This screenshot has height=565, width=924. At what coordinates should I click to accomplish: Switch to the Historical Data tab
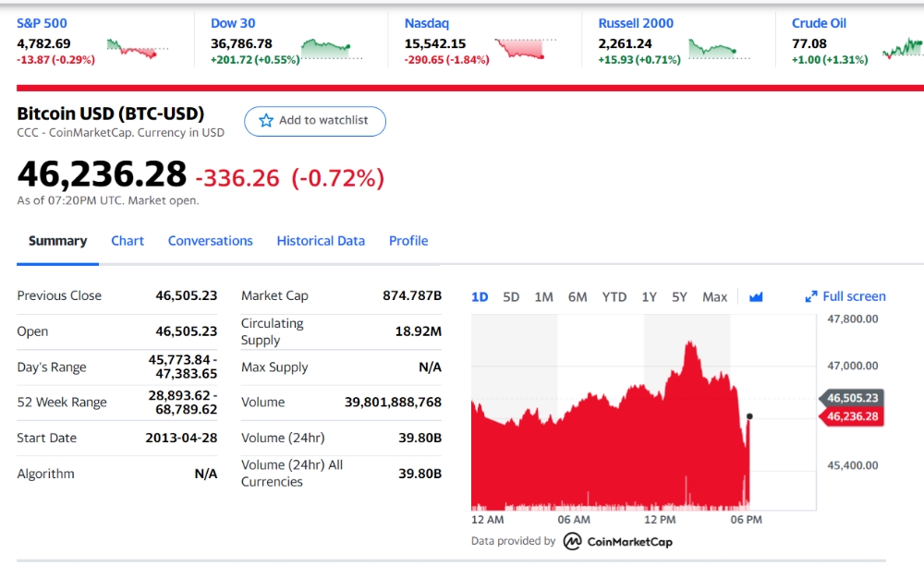321,241
